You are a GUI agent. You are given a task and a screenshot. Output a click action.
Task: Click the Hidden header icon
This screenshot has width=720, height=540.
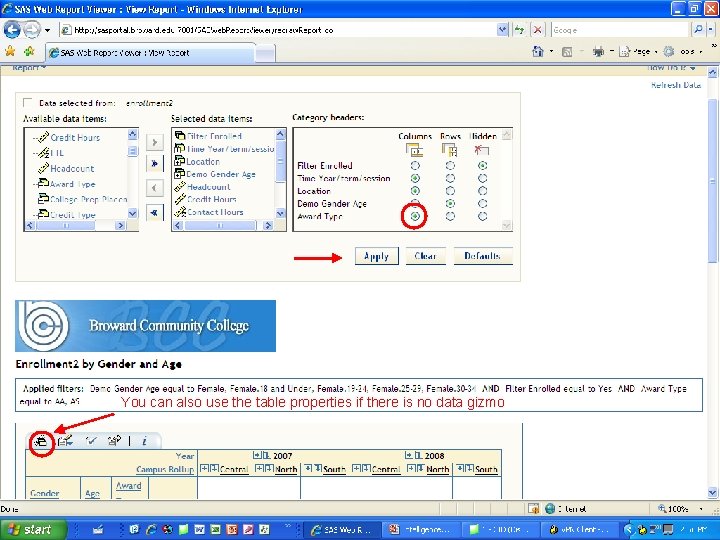click(x=482, y=150)
